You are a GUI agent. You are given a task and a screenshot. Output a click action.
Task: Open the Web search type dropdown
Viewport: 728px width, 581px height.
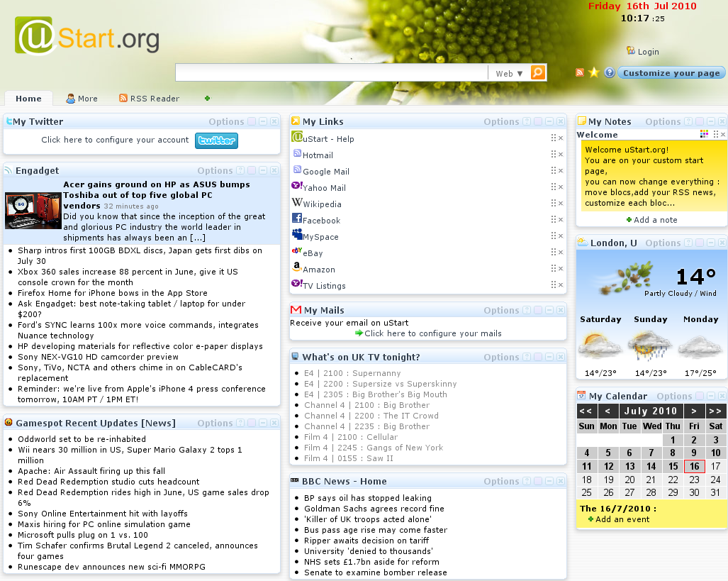coord(509,74)
